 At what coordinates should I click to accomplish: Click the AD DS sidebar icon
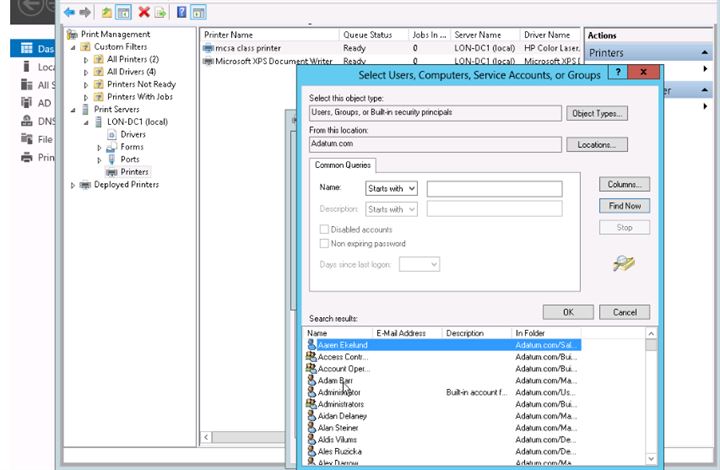tap(27, 102)
